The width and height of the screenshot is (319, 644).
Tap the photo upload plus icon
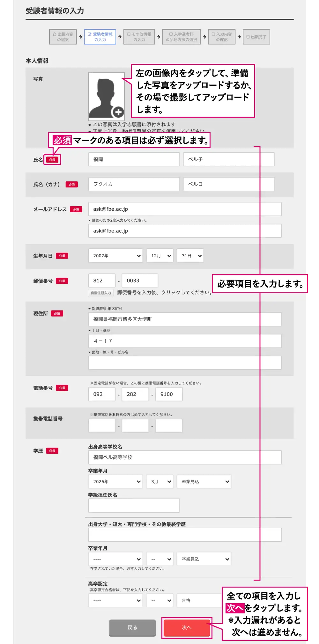click(118, 112)
